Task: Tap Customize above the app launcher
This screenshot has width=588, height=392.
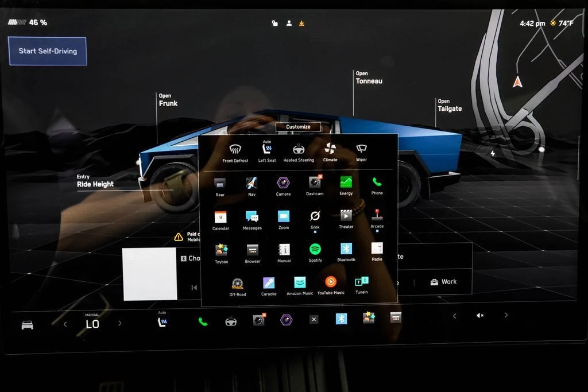Action: [298, 127]
